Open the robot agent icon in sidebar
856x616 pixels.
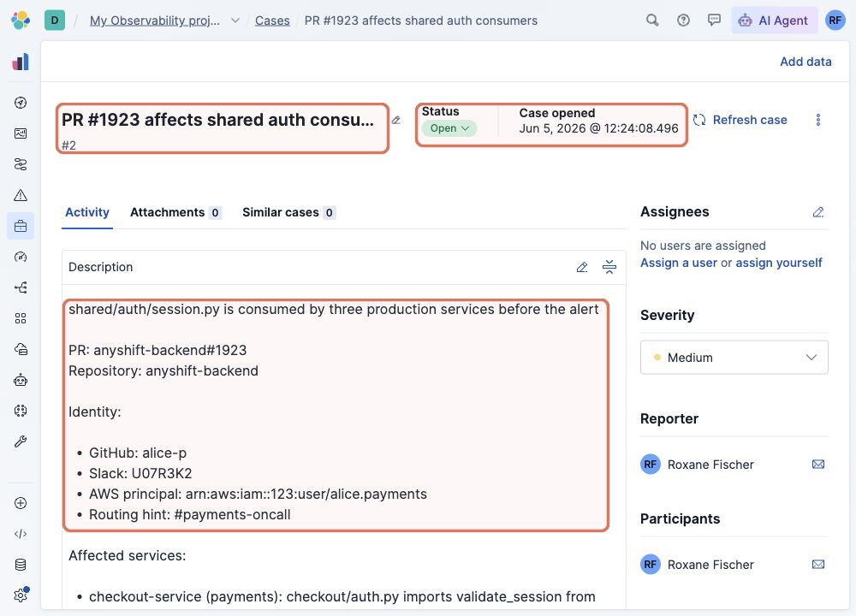coord(21,380)
